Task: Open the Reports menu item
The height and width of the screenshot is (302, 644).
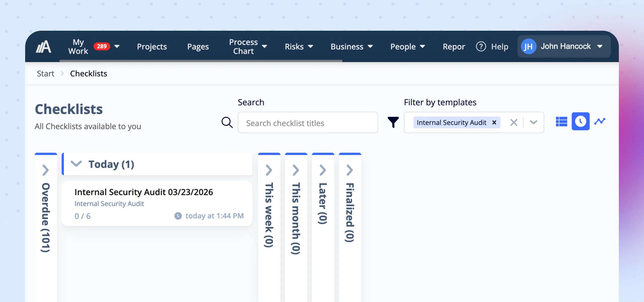Action: [x=454, y=47]
